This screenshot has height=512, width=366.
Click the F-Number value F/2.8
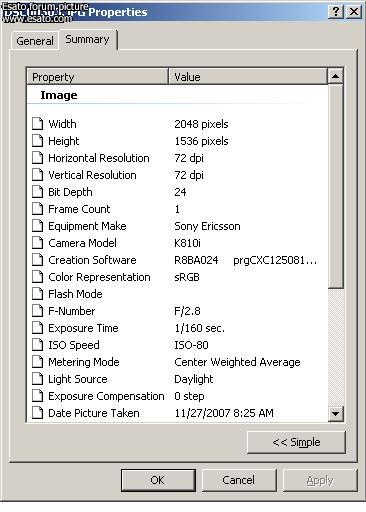187,311
